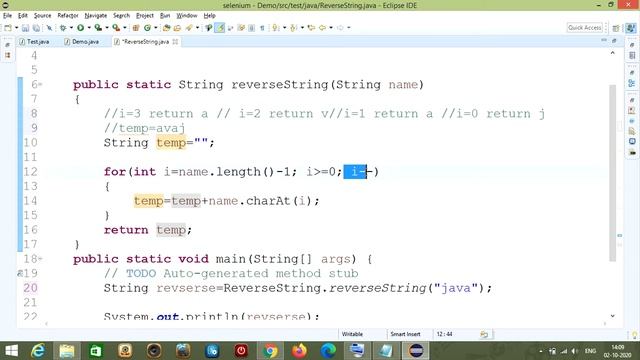Open the Search flashlight icon
Image resolution: width=640 pixels, height=360 pixels.
point(189,28)
